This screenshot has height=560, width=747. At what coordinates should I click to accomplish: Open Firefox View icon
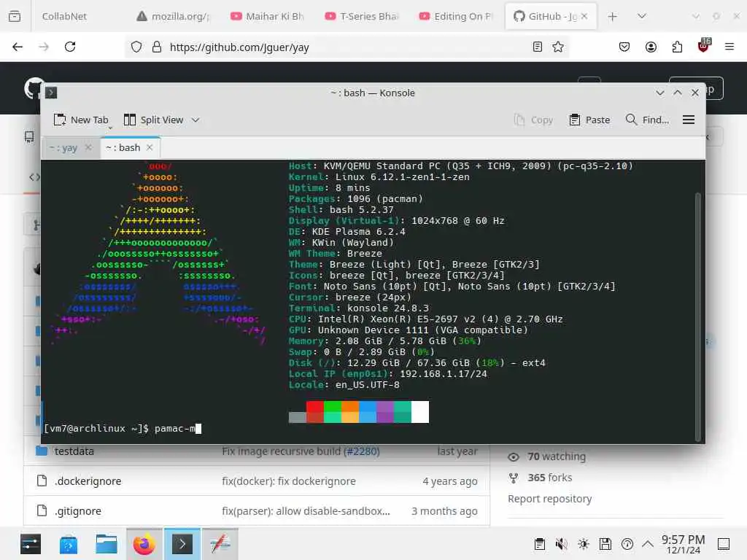tap(15, 16)
